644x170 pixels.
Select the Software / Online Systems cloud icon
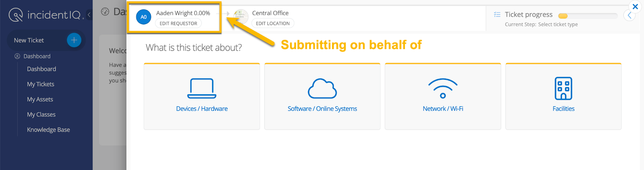coord(322,89)
